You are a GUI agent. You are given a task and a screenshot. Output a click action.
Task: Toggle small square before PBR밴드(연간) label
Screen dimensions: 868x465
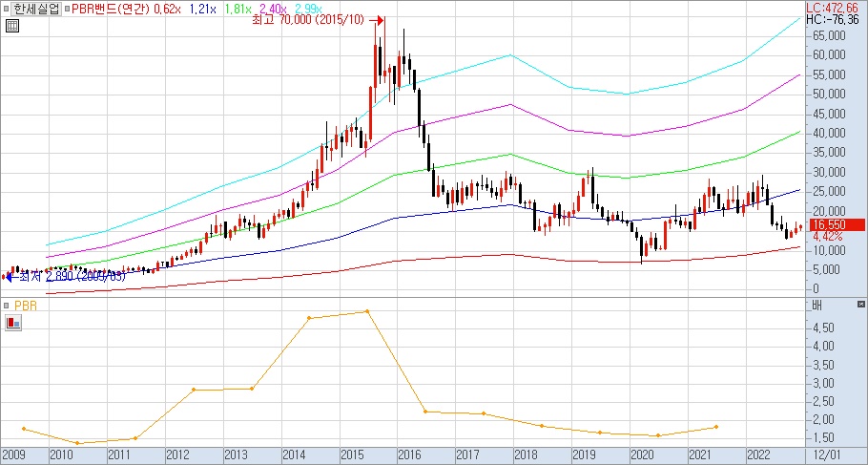pyautogui.click(x=68, y=9)
